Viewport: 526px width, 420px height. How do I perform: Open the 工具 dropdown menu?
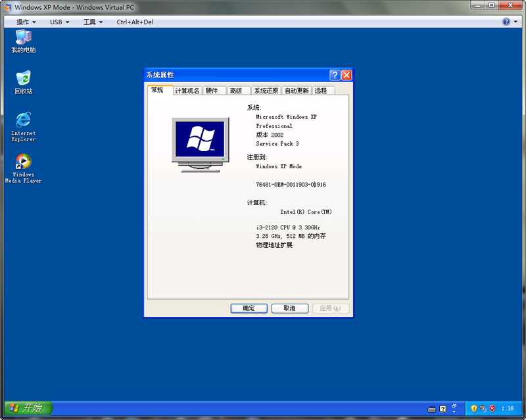point(93,22)
